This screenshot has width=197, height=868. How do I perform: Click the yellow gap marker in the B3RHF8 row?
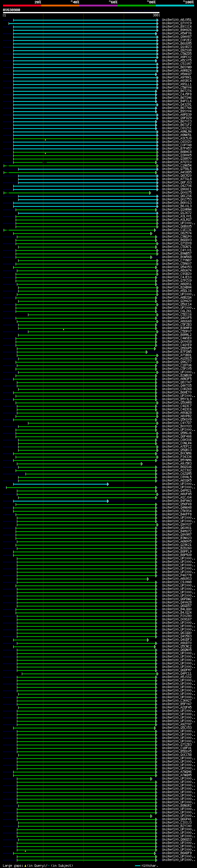(x=63, y=329)
